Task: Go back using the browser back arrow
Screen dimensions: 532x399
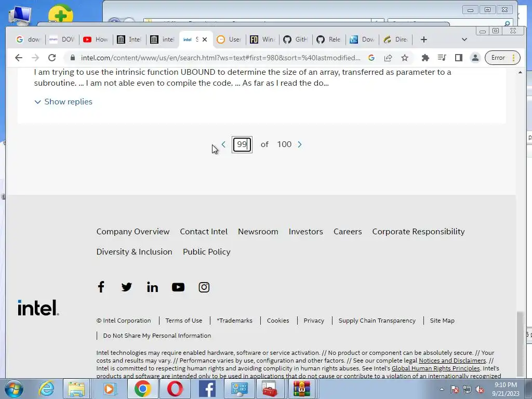Action: click(x=19, y=58)
